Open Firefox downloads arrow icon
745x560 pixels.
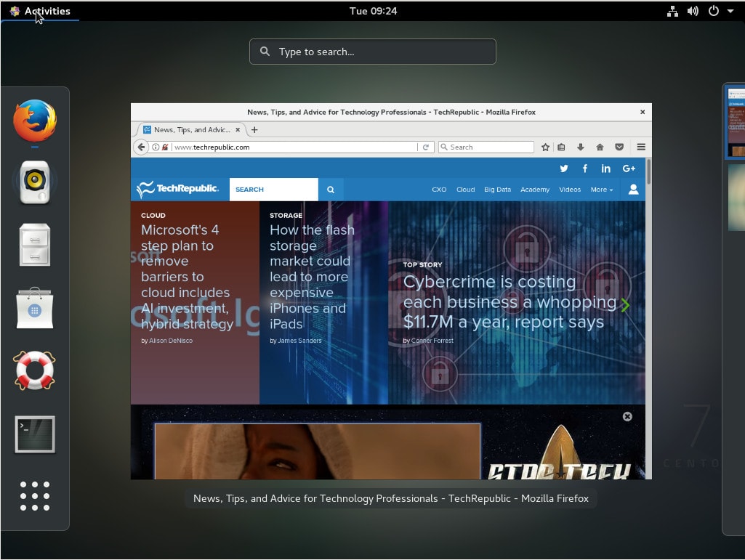[x=580, y=147]
